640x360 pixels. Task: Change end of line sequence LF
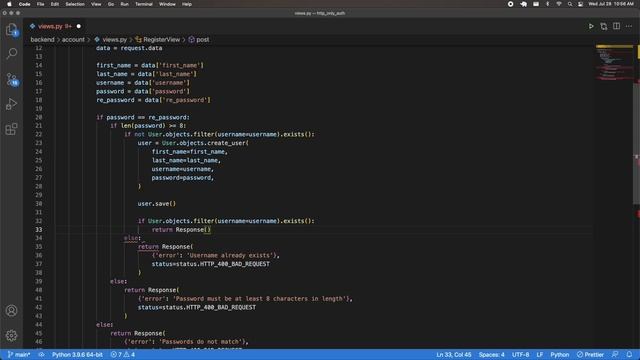point(540,355)
